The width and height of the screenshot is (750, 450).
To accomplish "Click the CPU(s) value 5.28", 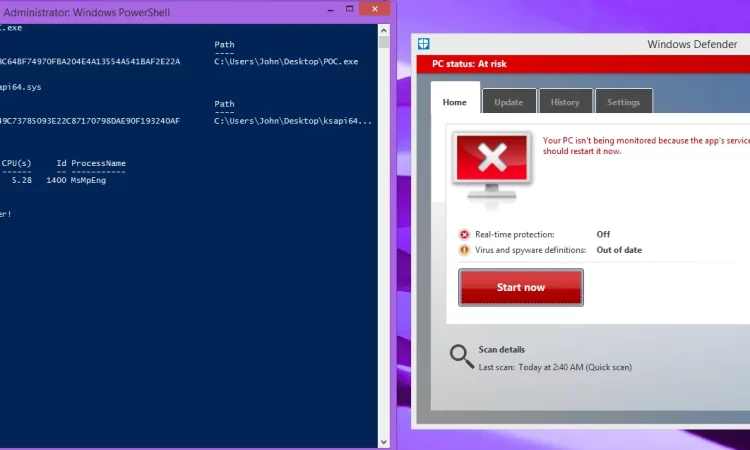I will point(22,180).
